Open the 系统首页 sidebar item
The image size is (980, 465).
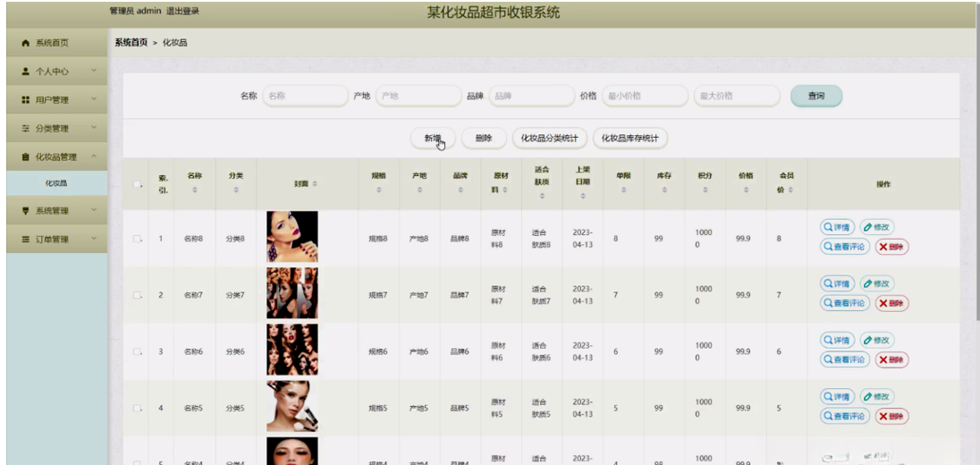[x=57, y=43]
